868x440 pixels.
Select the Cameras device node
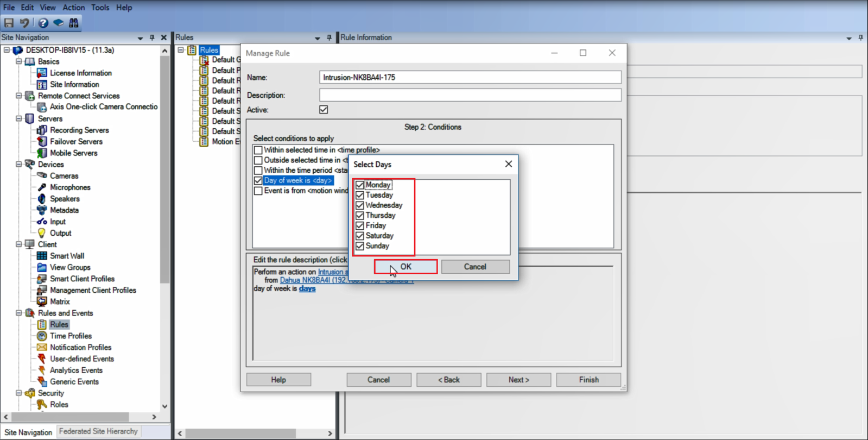[64, 175]
